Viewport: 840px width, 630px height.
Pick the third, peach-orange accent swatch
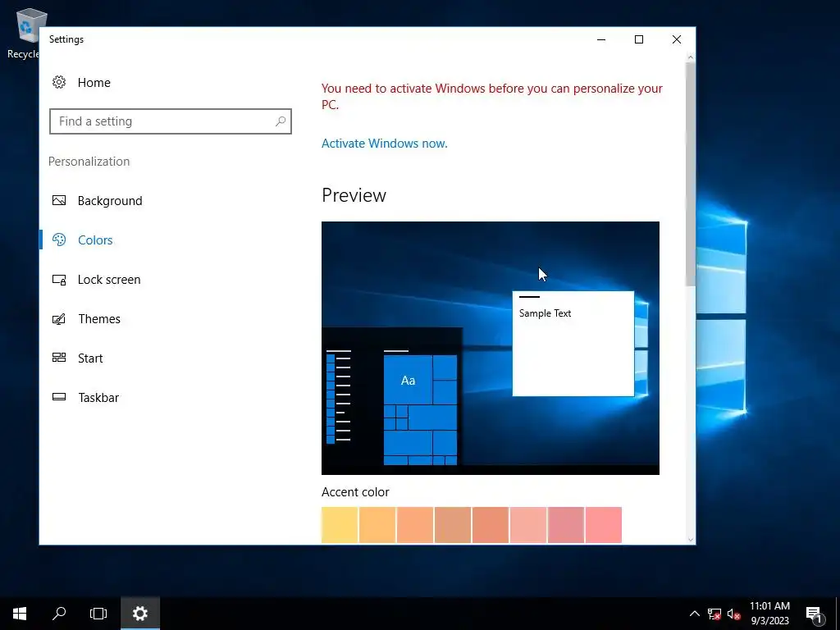tap(415, 525)
